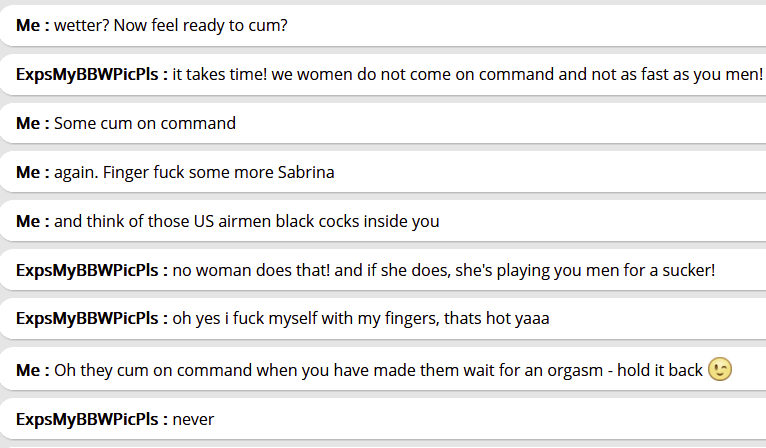Click username on the "thats hot yaaa" message
The image size is (766, 448).
91,320
